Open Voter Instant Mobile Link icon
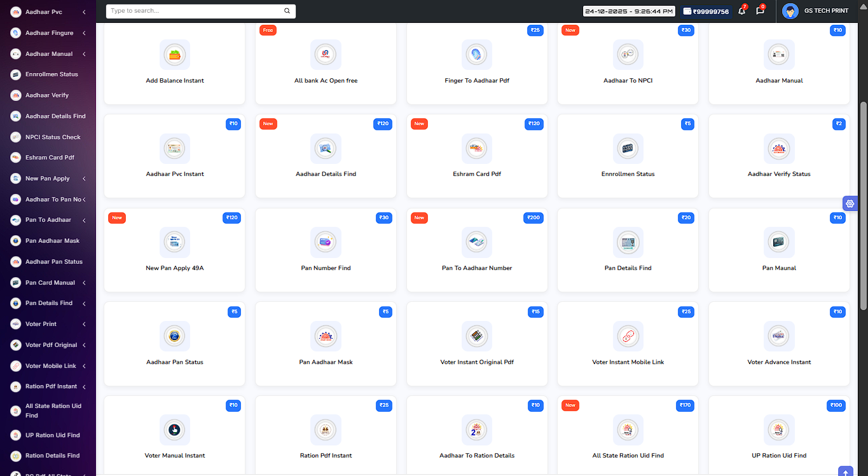The image size is (868, 476). 628,336
